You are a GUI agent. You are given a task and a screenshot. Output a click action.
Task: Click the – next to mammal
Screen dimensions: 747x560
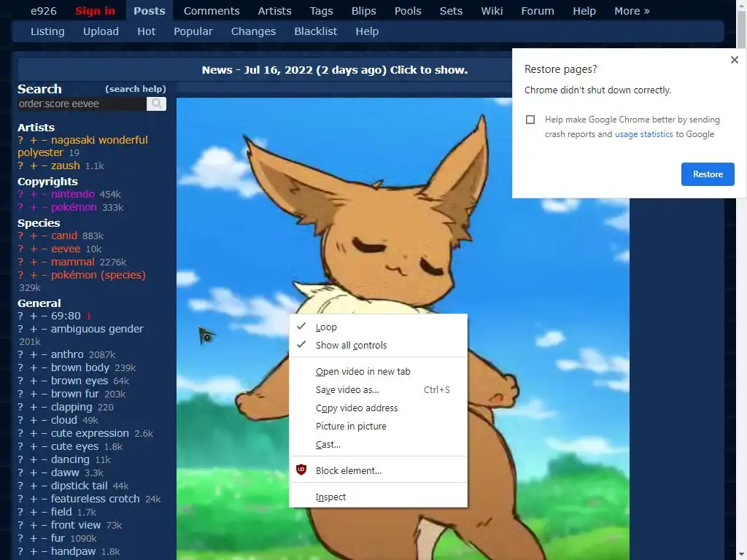(44, 262)
